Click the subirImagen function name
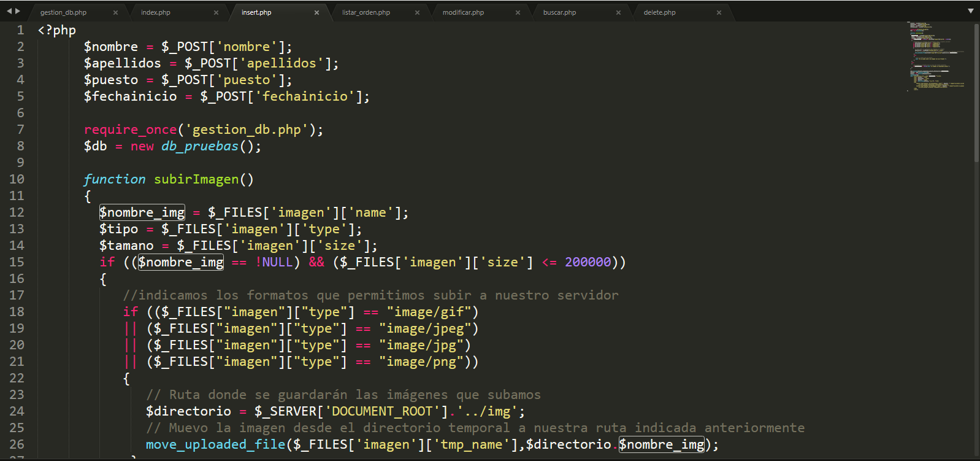980x461 pixels. (196, 179)
